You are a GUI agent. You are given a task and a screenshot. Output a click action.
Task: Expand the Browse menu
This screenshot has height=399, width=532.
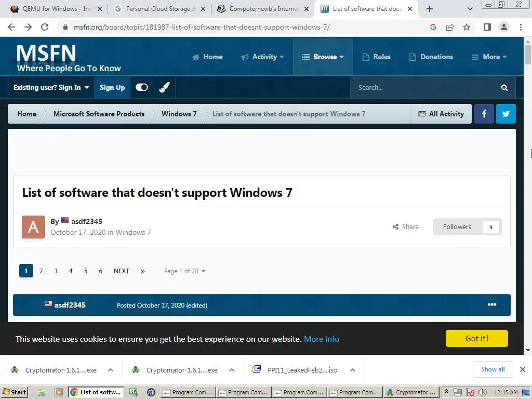[x=323, y=57]
